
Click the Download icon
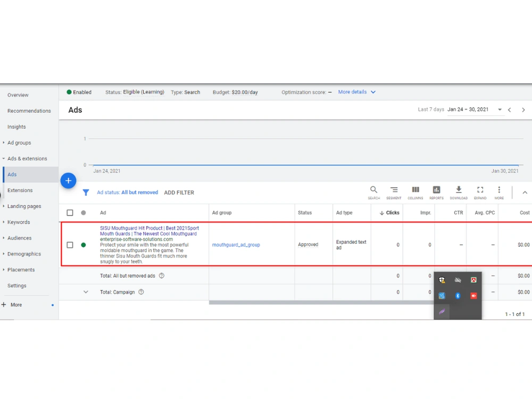point(459,193)
